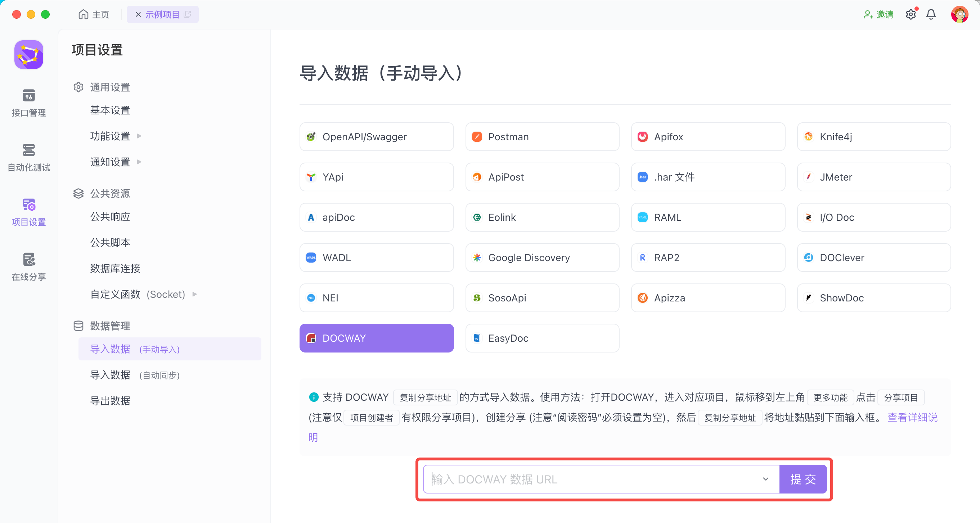
Task: Click the user avatar in the top-right corner
Action: (959, 14)
